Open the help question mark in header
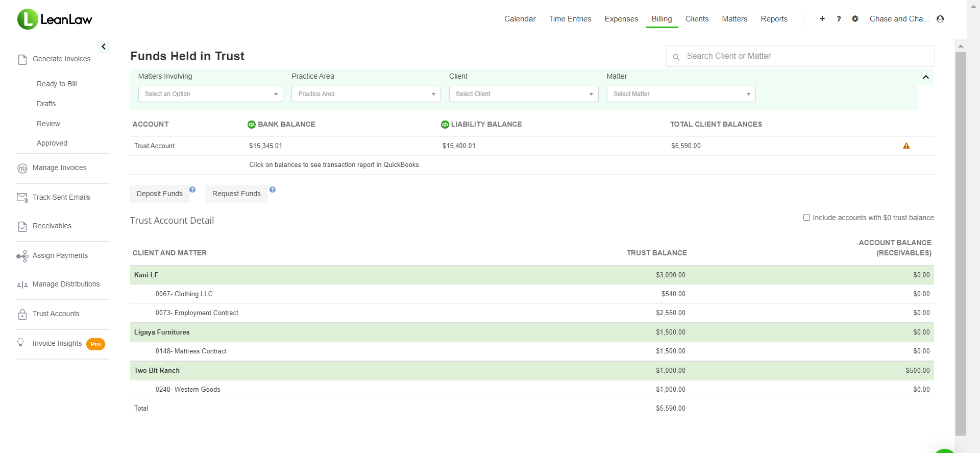Viewport: 980px width, 453px height. pos(839,19)
